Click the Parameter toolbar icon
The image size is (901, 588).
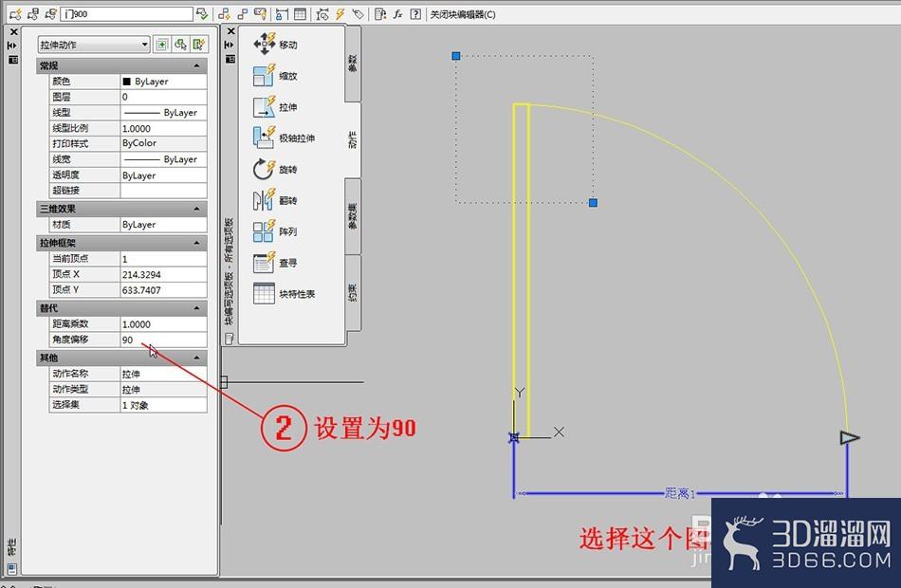click(322, 14)
